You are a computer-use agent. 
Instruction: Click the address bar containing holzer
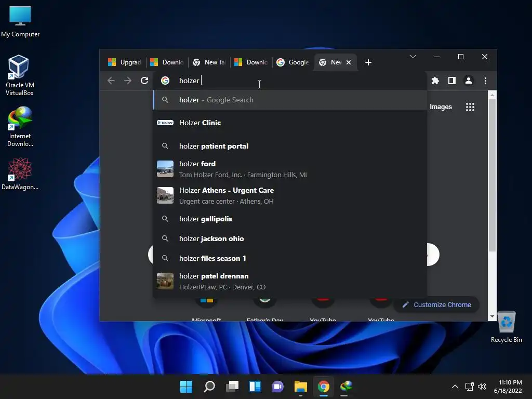(290, 81)
